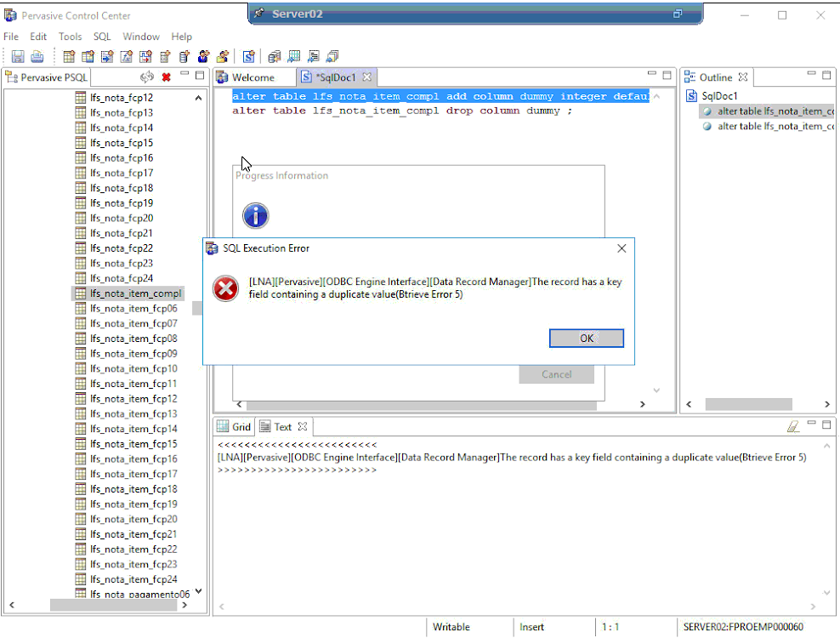Click the table tree scroll-up arrow
This screenshot has height=638, width=840.
(199, 98)
